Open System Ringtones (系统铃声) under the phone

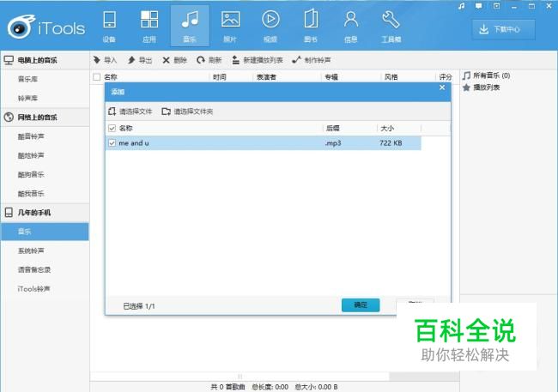31,250
